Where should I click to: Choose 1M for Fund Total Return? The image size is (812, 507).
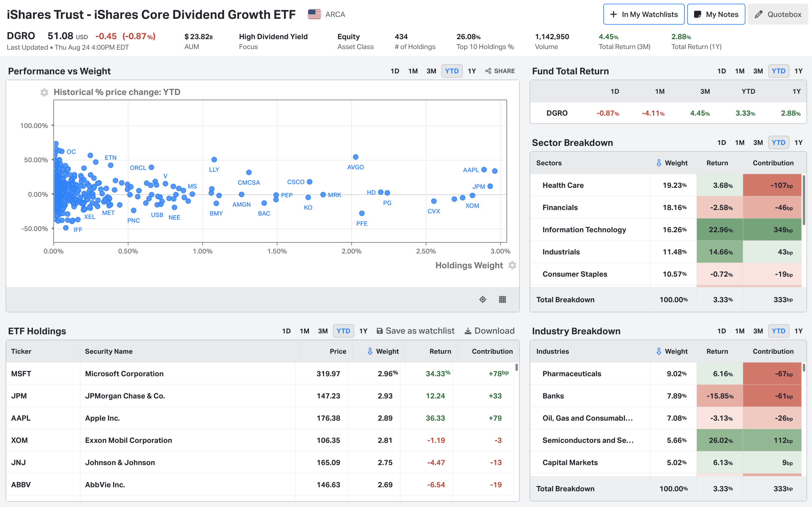[740, 71]
